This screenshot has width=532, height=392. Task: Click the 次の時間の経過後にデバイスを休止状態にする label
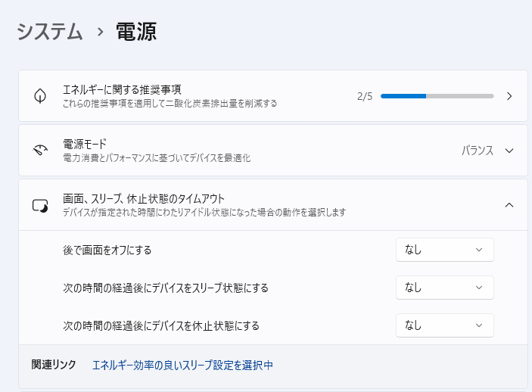tap(160, 325)
